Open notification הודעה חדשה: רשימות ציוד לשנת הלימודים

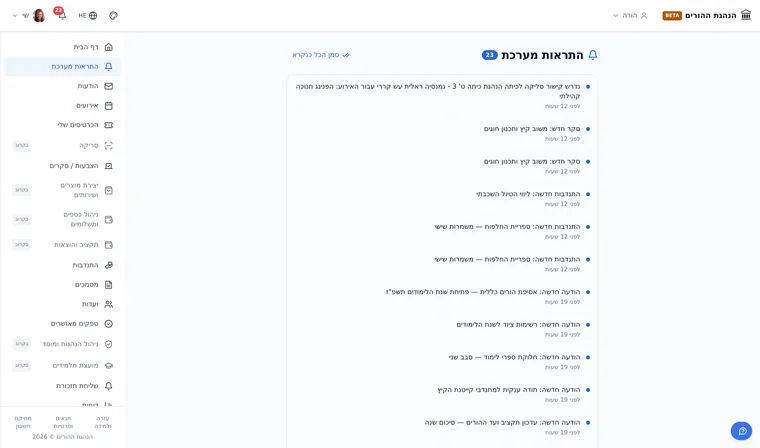pos(442,329)
